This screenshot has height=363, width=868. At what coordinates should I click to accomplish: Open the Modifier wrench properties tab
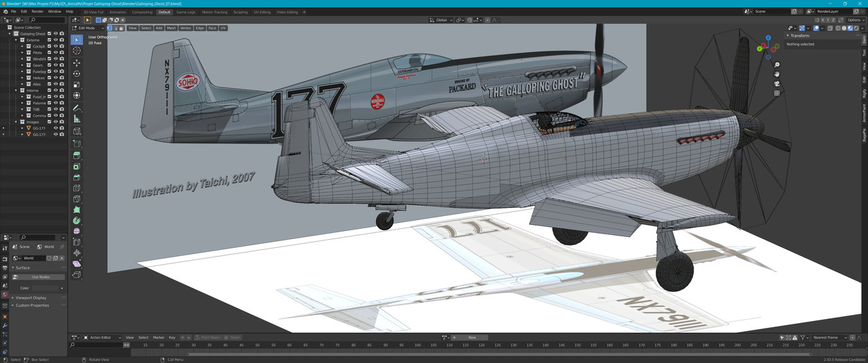click(5, 326)
